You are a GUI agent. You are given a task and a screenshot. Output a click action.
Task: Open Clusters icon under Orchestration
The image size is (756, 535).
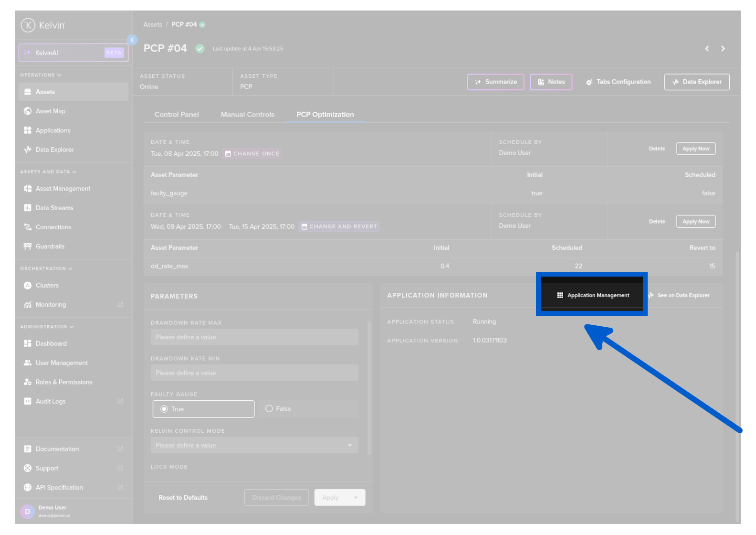(x=28, y=286)
